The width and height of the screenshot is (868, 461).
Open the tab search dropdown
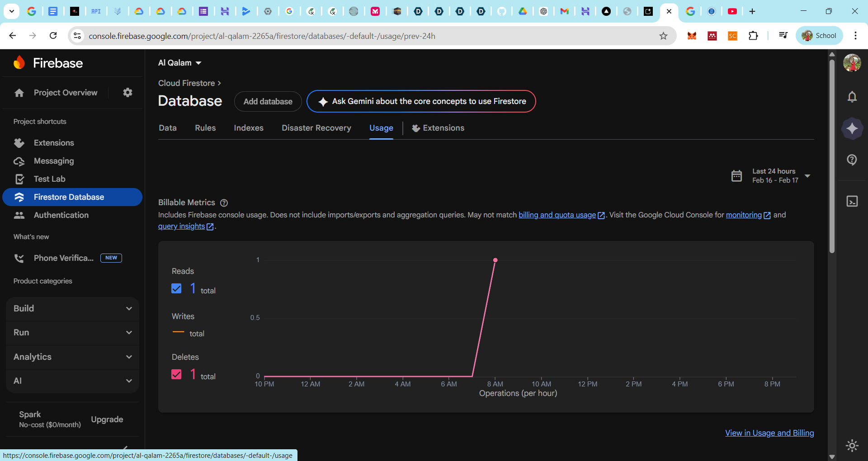point(12,11)
